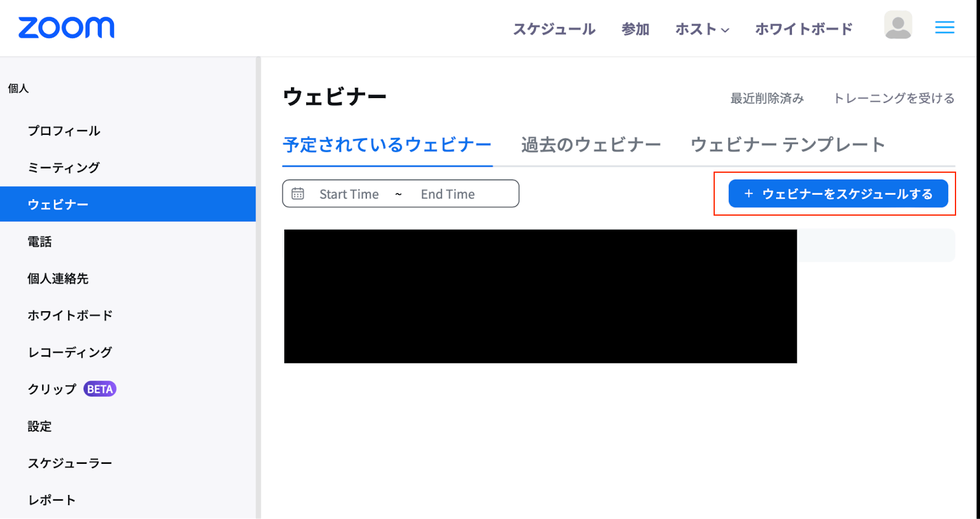
Task: Select ウェビナー in sidebar
Action: 127,204
